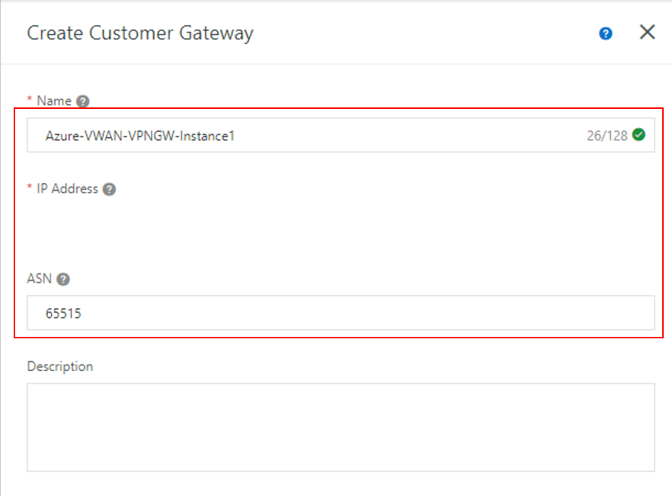Close the Create Customer Gateway dialog

pyautogui.click(x=647, y=32)
